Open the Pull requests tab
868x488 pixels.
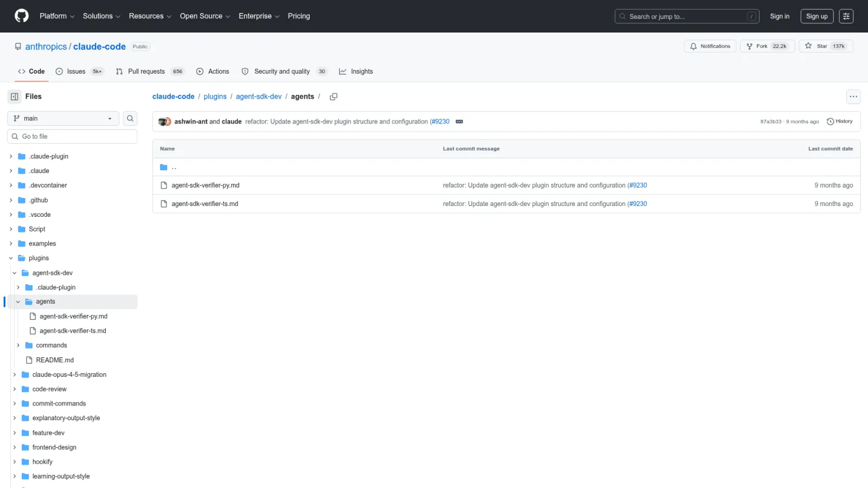150,72
